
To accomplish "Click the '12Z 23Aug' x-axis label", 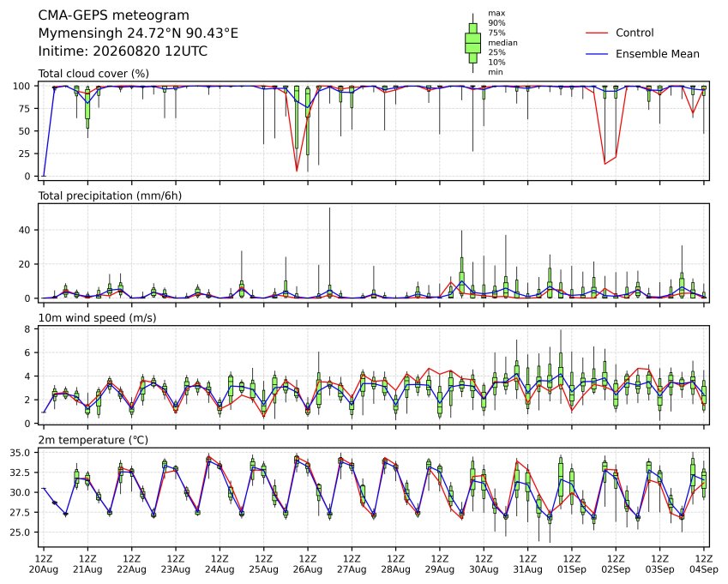I will pyautogui.click(x=176, y=564).
